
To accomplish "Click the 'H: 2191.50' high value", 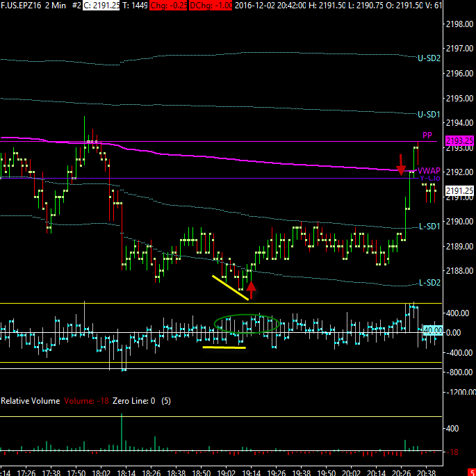I will [327, 5].
